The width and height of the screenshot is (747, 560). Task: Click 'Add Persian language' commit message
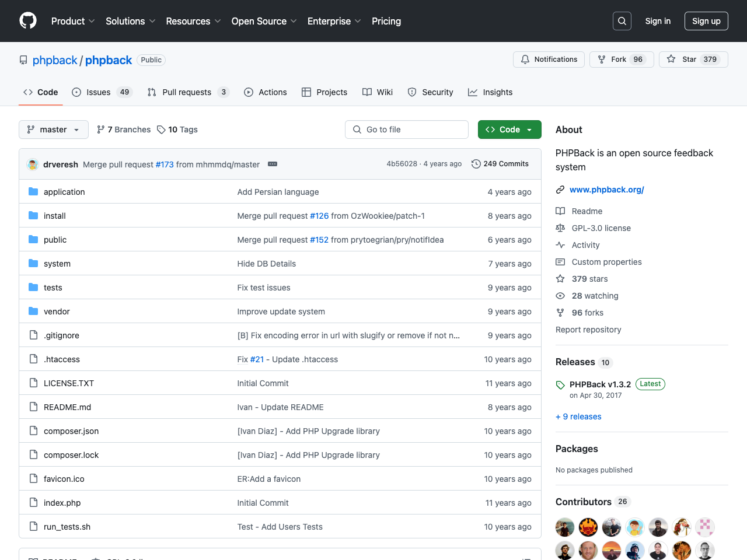(x=278, y=192)
